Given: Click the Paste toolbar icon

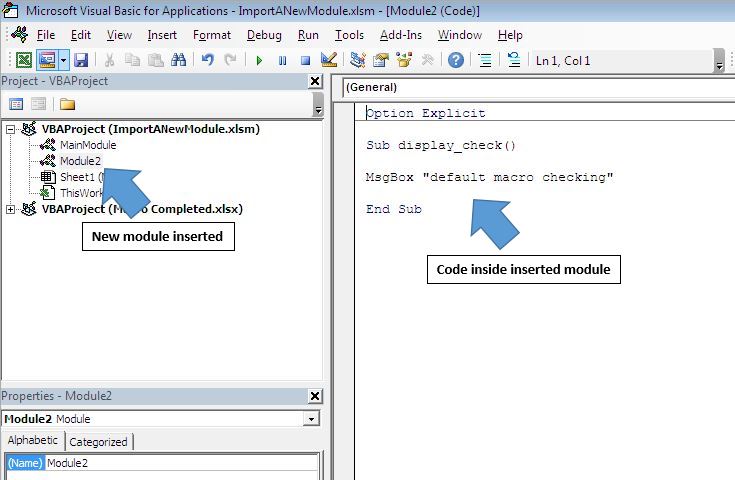Looking at the screenshot, I should coord(155,60).
